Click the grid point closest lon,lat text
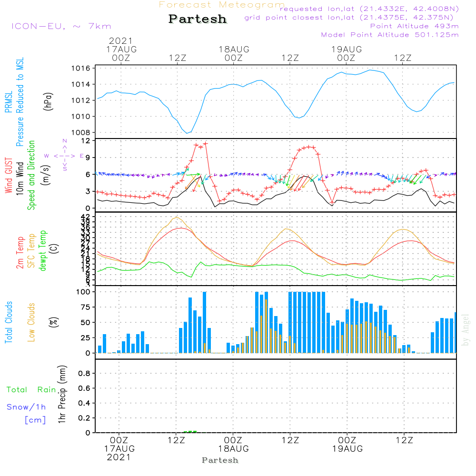The width and height of the screenshot is (476, 476). coord(349,17)
